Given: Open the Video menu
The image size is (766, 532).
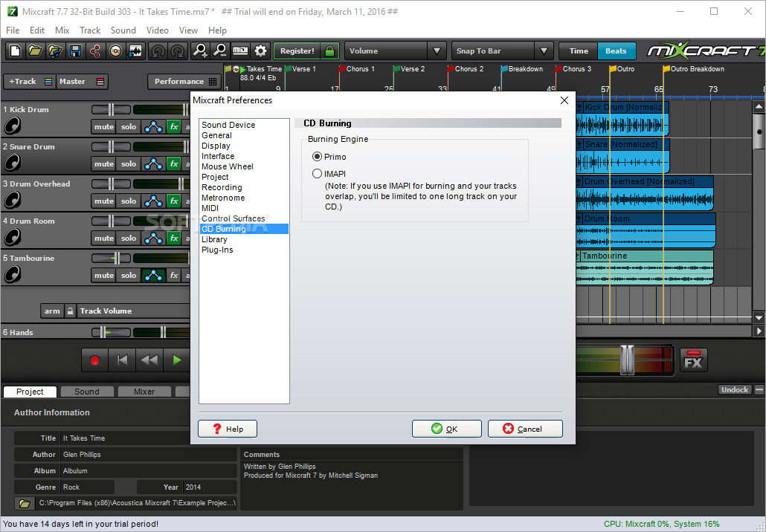Looking at the screenshot, I should click(x=158, y=30).
